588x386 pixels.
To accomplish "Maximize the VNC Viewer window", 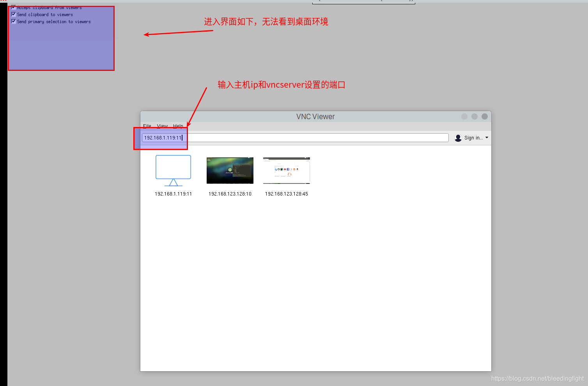I will tap(475, 116).
